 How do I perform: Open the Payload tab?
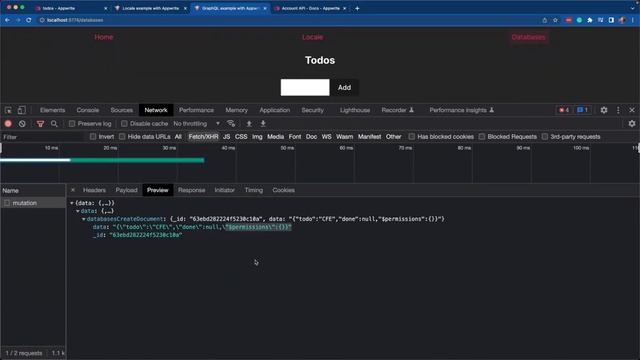coord(127,190)
